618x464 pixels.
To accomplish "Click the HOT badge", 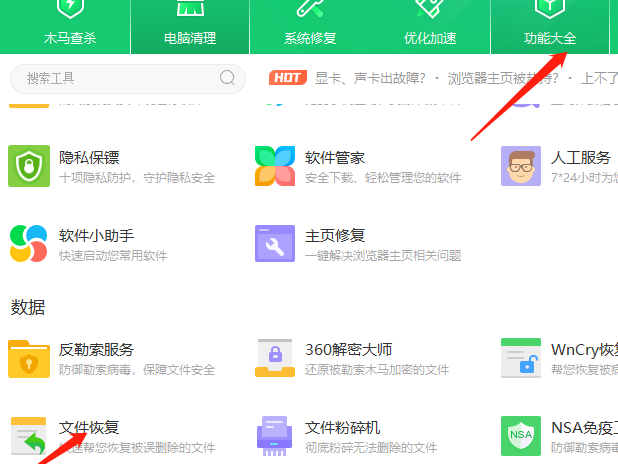I will click(x=288, y=78).
